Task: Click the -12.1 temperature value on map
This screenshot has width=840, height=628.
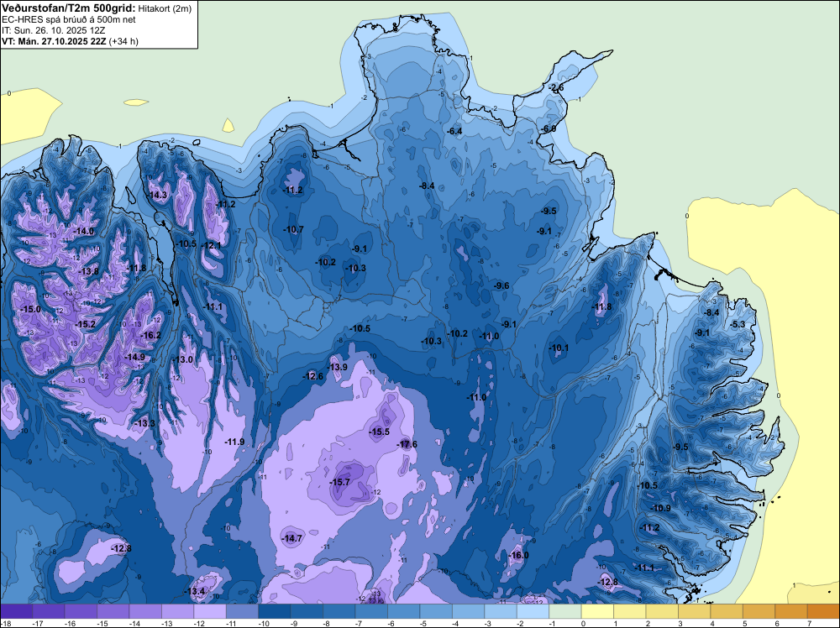Action: coord(211,245)
